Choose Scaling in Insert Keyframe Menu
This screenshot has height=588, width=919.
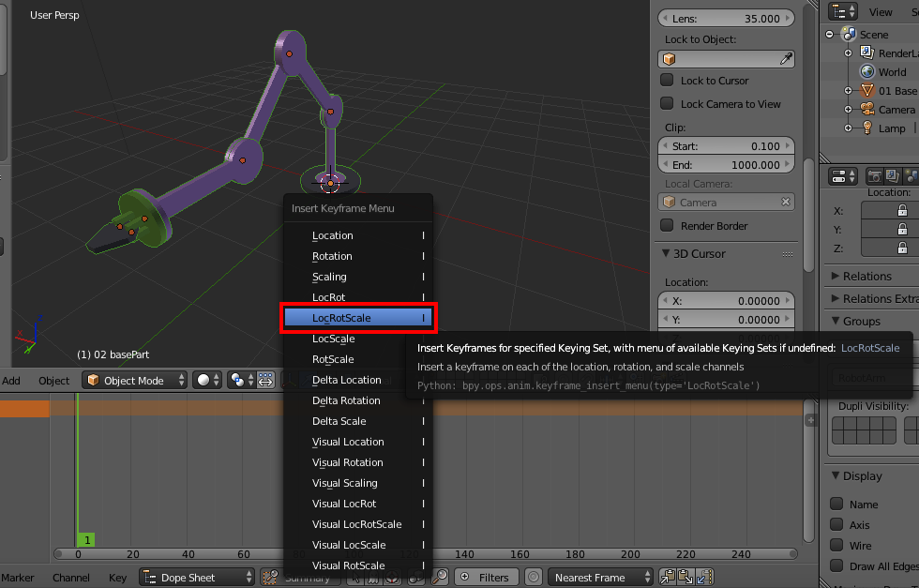coord(358,276)
